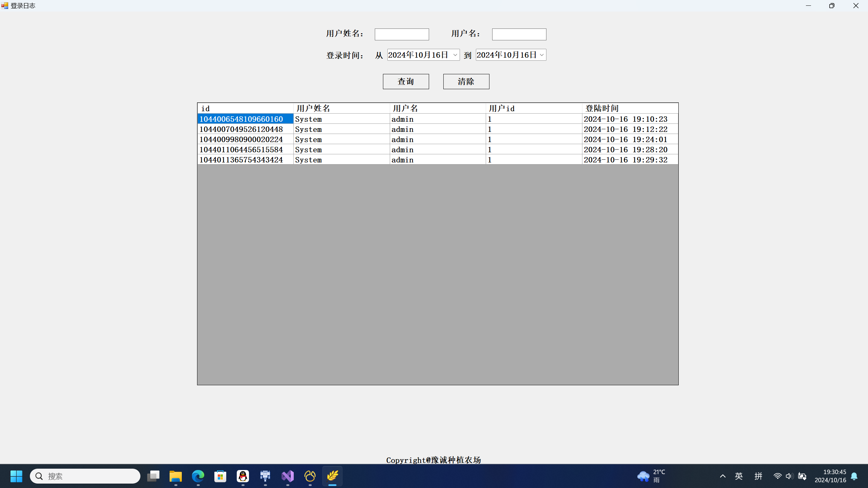This screenshot has height=488, width=868.
Task: Click the wheat farm app taskbar icon
Action: click(332, 476)
